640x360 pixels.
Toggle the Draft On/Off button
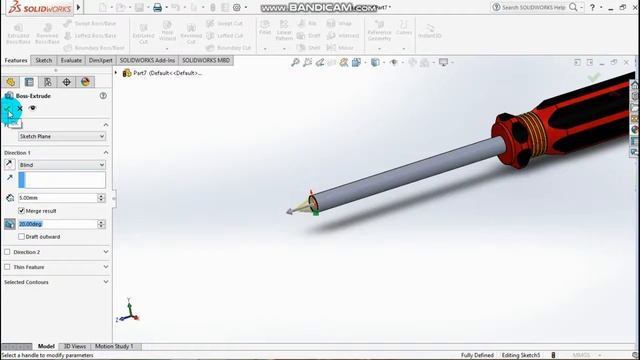tap(10, 224)
